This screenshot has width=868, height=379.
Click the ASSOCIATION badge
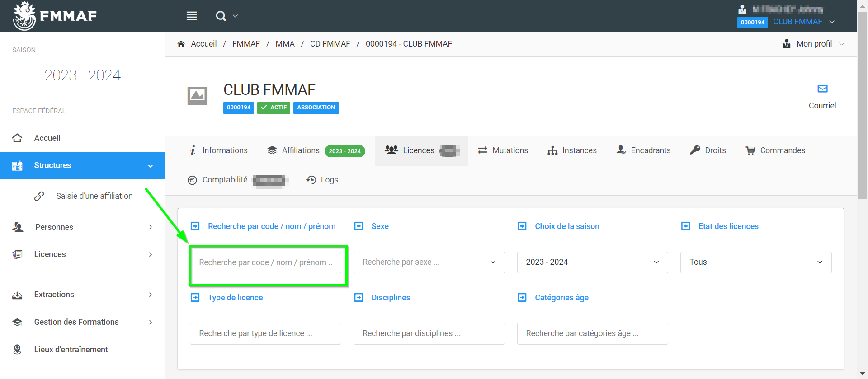[316, 108]
